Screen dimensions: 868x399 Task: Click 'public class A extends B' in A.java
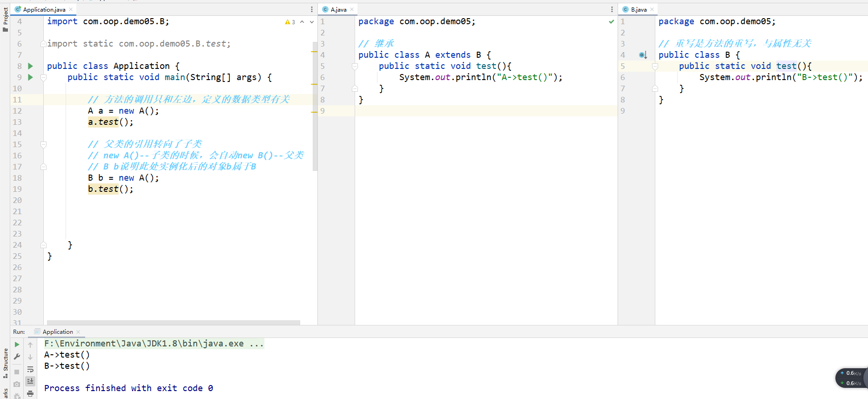click(420, 55)
